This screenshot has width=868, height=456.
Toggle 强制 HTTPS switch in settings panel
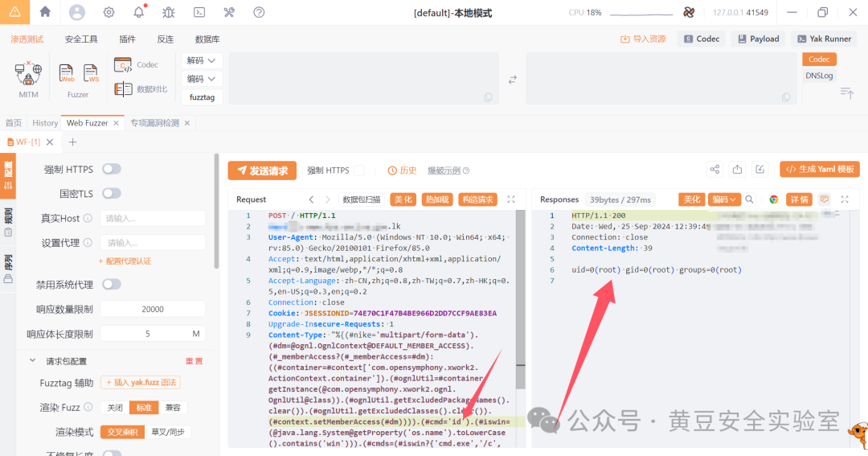(111, 169)
